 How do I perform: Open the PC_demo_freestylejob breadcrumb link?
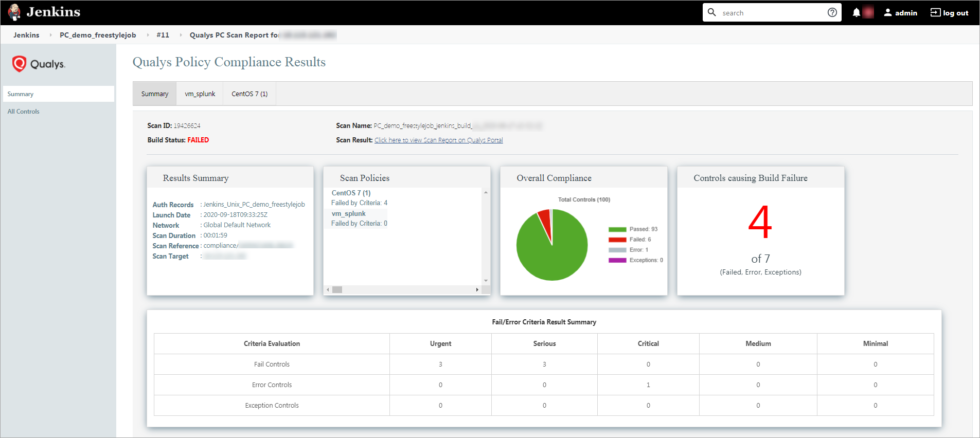click(x=98, y=35)
